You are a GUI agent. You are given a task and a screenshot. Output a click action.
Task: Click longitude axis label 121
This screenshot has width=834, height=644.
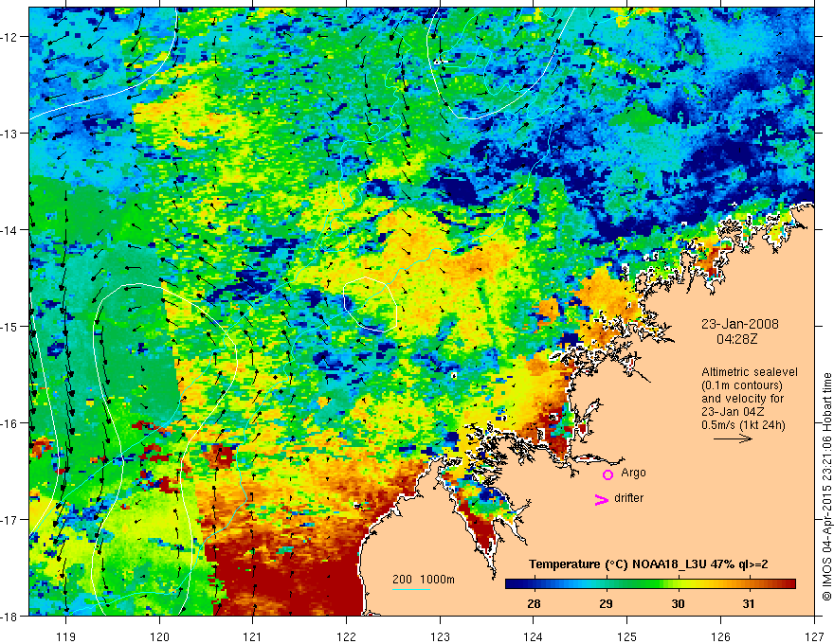point(253,636)
